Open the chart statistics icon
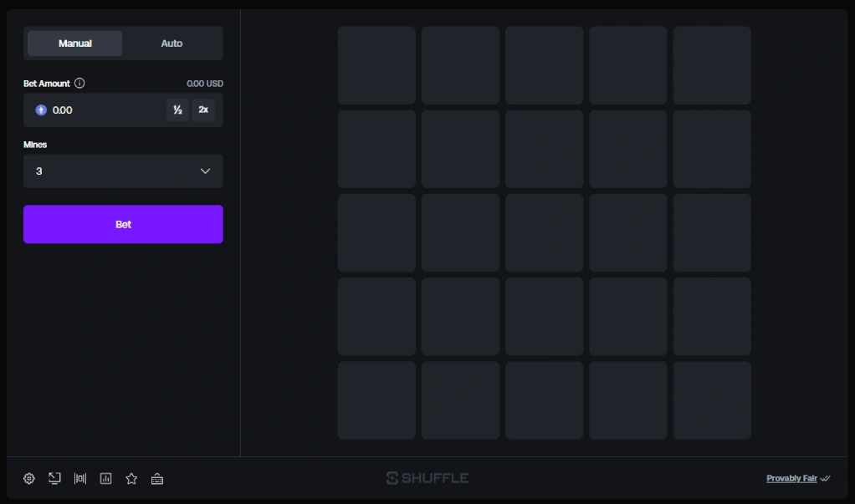This screenshot has height=504, width=855. coord(105,478)
